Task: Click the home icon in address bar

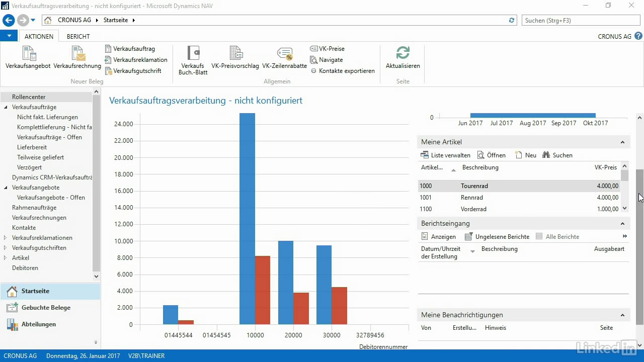Action: 48,20
